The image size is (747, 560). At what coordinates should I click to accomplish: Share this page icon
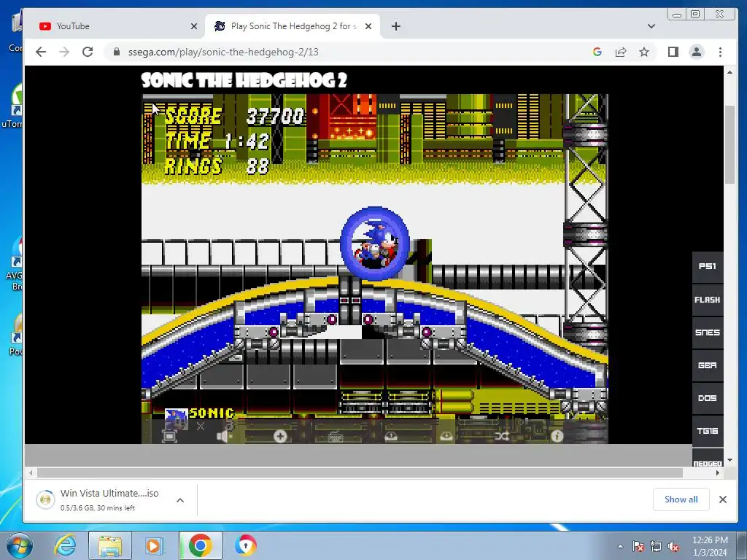click(621, 52)
